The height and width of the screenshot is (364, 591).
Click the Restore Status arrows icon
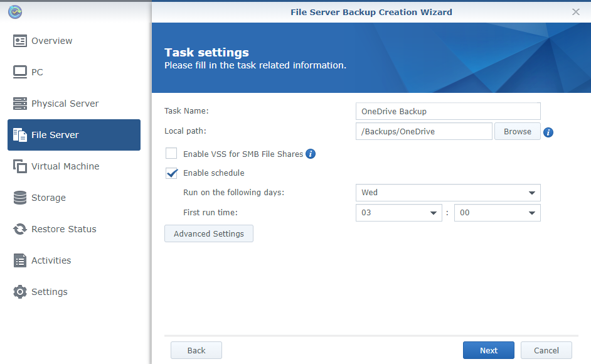coord(20,229)
